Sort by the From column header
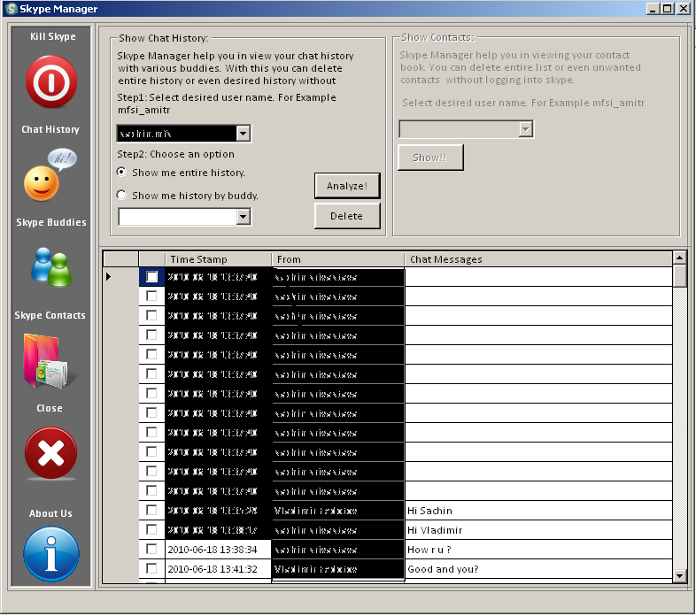 (x=337, y=259)
